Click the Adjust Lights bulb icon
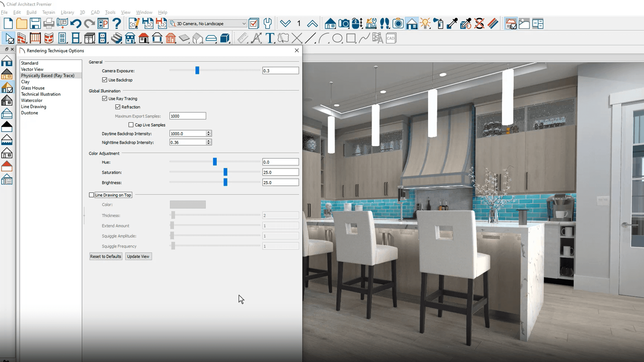This screenshot has width=644, height=362. pos(425,24)
